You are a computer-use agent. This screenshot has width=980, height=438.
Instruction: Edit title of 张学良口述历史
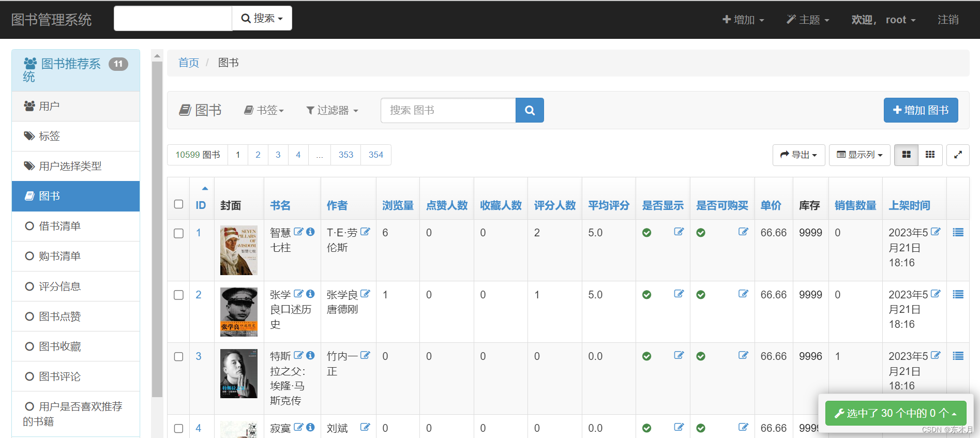click(x=298, y=294)
